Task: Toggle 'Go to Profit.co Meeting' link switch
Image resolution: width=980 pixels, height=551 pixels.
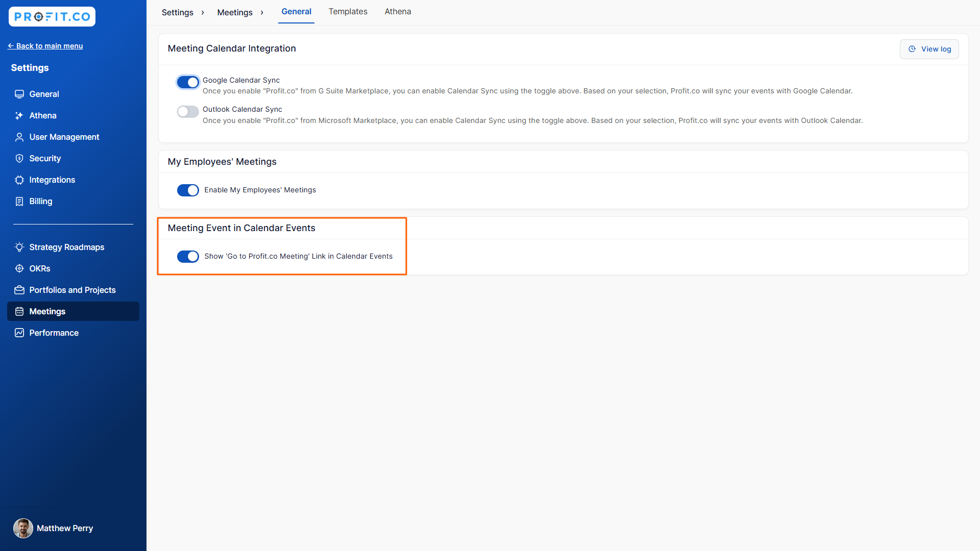Action: (x=188, y=257)
